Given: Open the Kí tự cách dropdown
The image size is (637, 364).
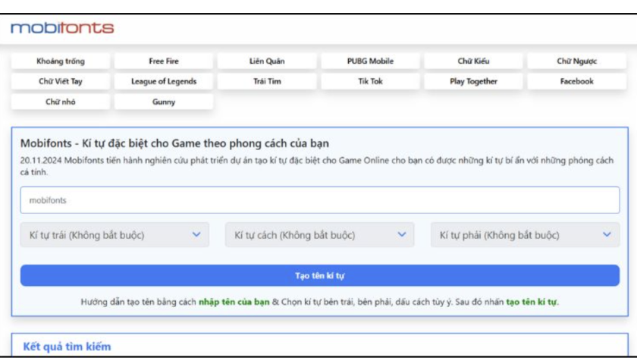Looking at the screenshot, I should tap(319, 235).
